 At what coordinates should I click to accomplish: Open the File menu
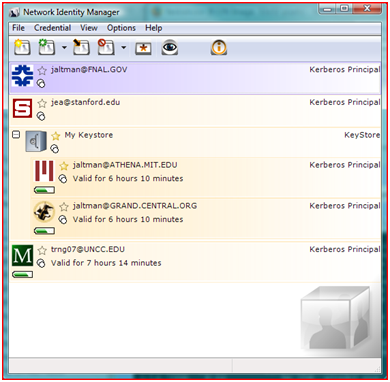point(18,28)
